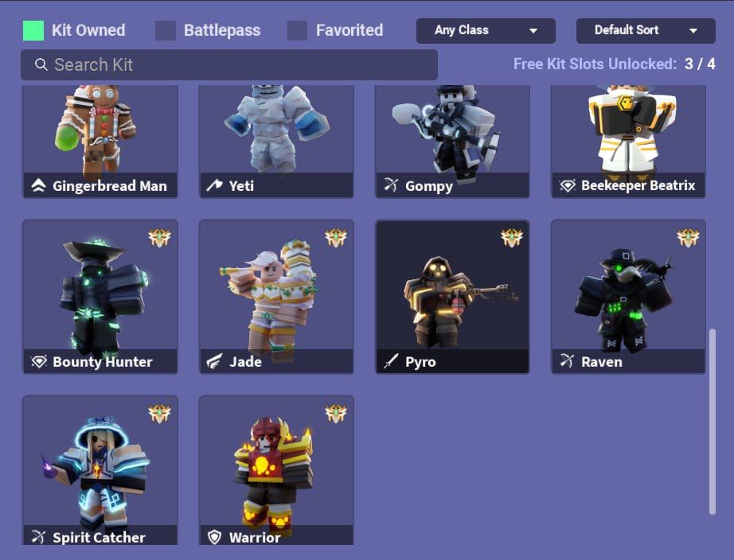
Task: Enable the Favorited filter checkbox
Action: 297,30
